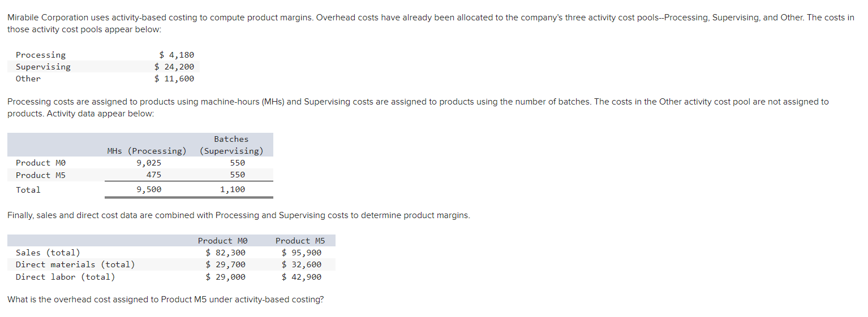Click Product M5 direct labor value $42,900
This screenshot has width=868, height=317.
301,277
